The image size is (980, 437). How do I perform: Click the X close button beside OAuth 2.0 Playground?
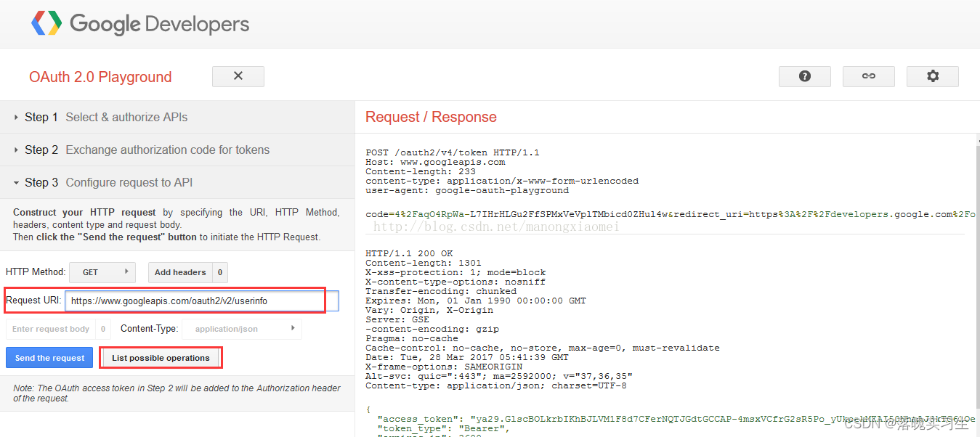click(238, 76)
